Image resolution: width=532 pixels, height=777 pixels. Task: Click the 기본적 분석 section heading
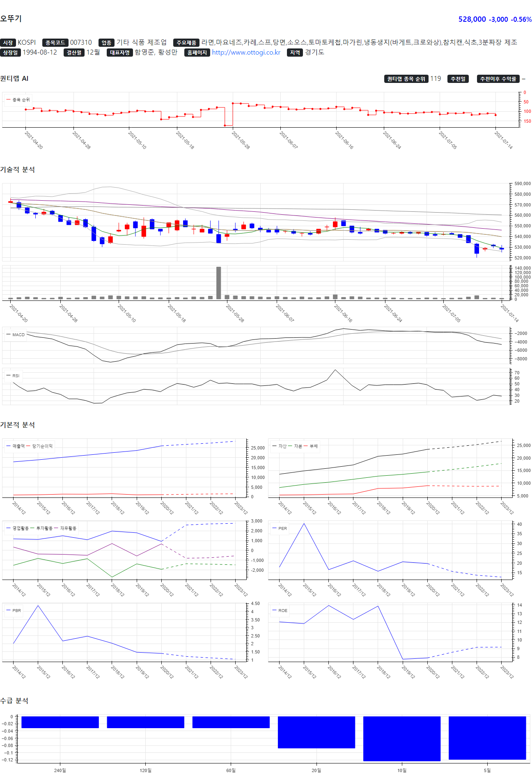[17, 425]
